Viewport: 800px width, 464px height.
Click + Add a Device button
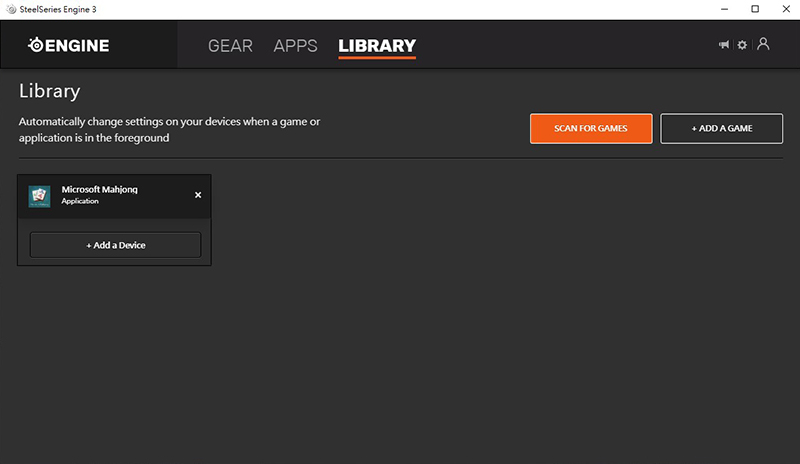115,245
